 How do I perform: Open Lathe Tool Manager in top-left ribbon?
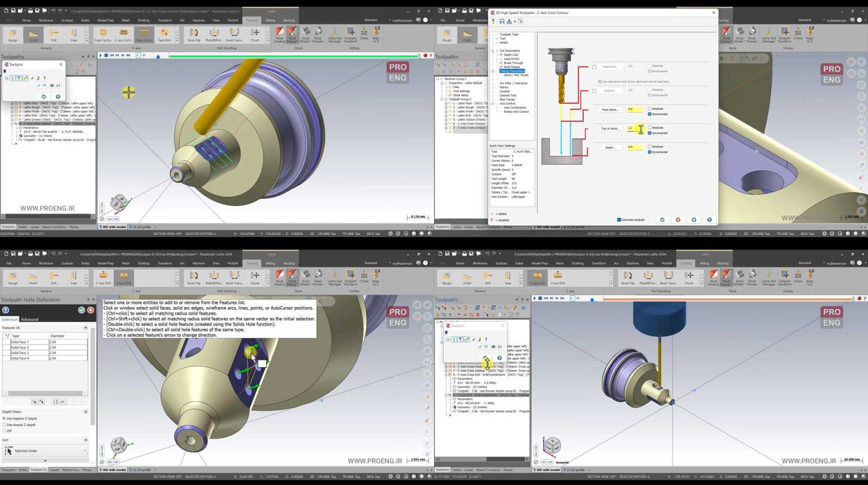pyautogui.click(x=335, y=34)
